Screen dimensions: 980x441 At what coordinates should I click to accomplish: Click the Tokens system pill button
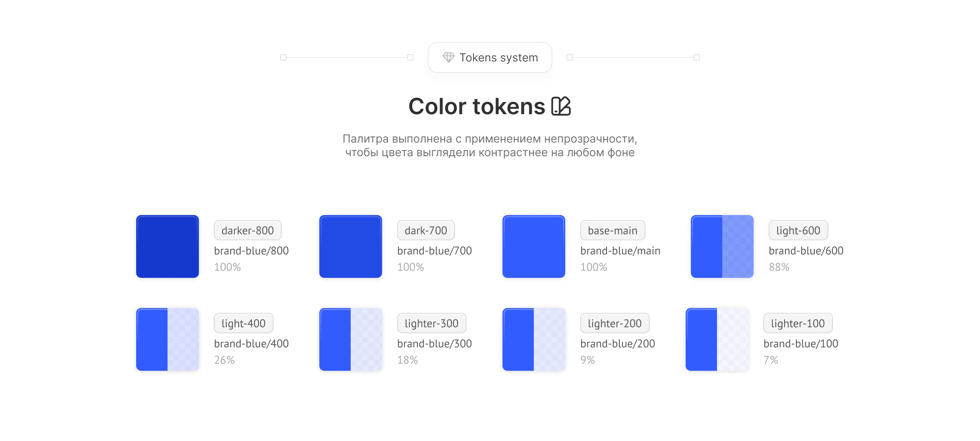click(x=490, y=57)
